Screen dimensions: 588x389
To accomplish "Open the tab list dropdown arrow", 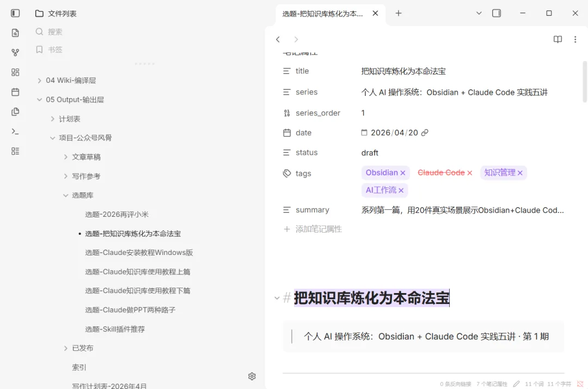I will pyautogui.click(x=479, y=14).
